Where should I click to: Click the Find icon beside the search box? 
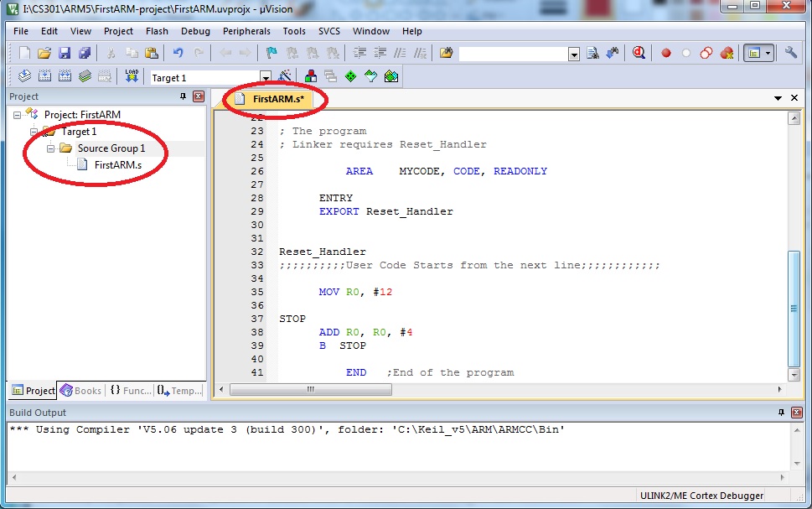(592, 53)
